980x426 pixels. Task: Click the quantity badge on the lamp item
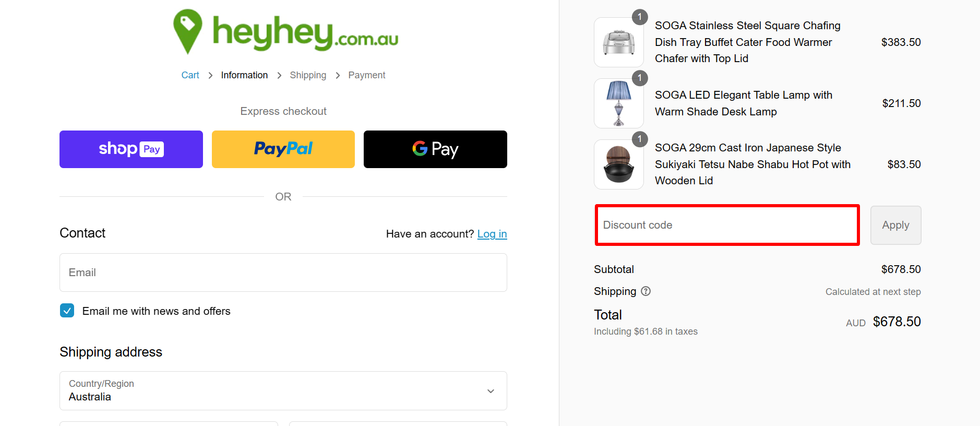[640, 78]
